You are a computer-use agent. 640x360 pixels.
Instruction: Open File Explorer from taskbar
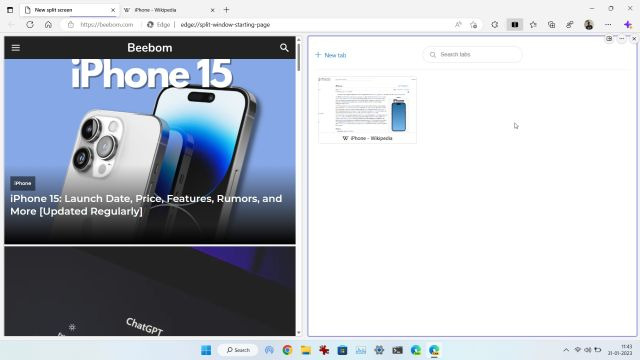coord(306,350)
